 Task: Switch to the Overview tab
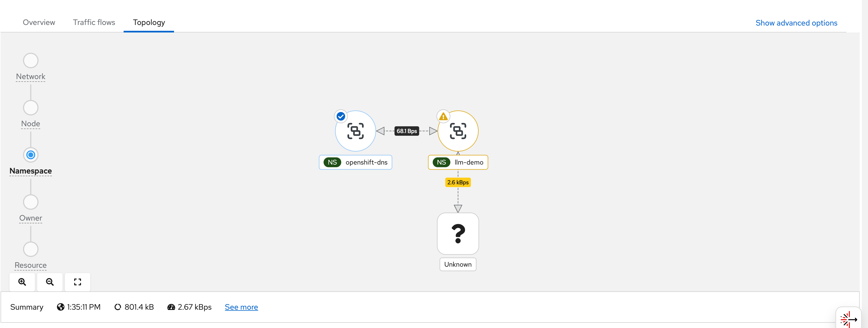[x=39, y=22]
